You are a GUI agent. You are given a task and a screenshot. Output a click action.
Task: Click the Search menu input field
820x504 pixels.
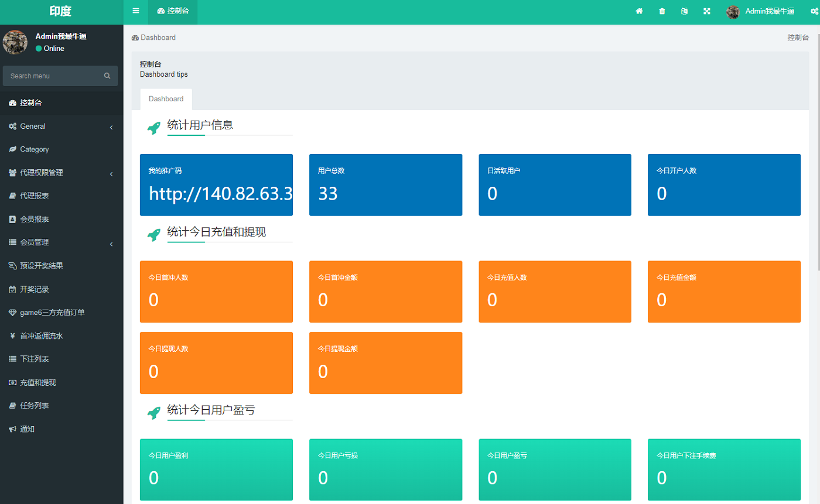click(54, 76)
